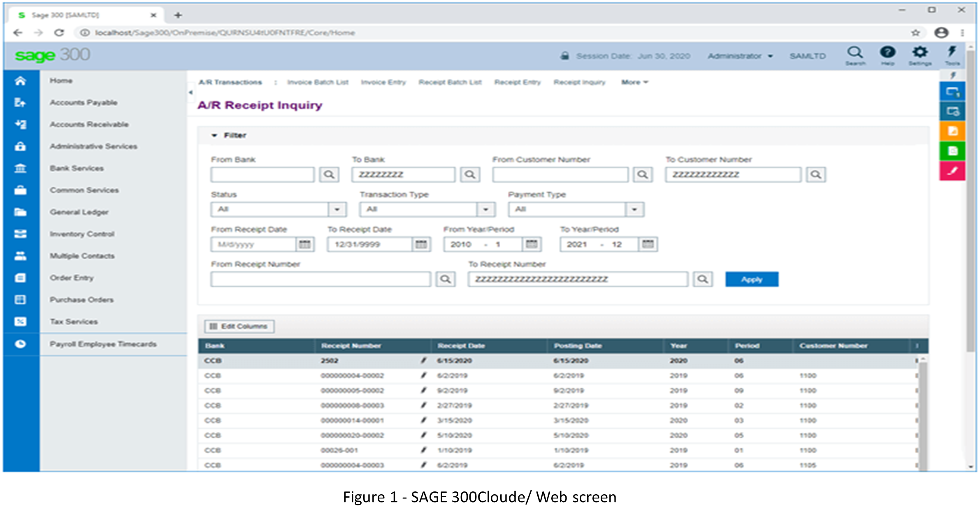Screen dimensions: 980x512
Task: Click the From Customer Number field
Action: point(560,174)
